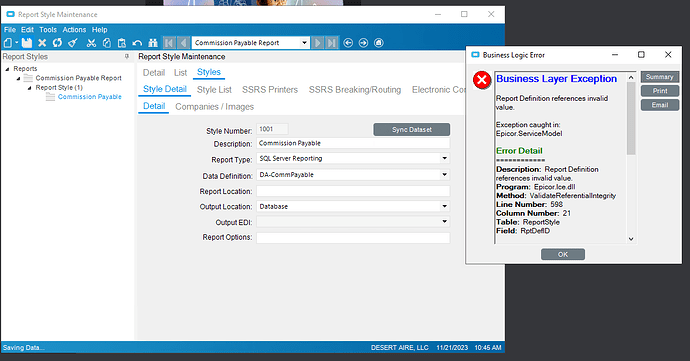Screen dimensions: 690x361
Task: Click the Delete X icon in toolbar
Action: click(x=42, y=43)
